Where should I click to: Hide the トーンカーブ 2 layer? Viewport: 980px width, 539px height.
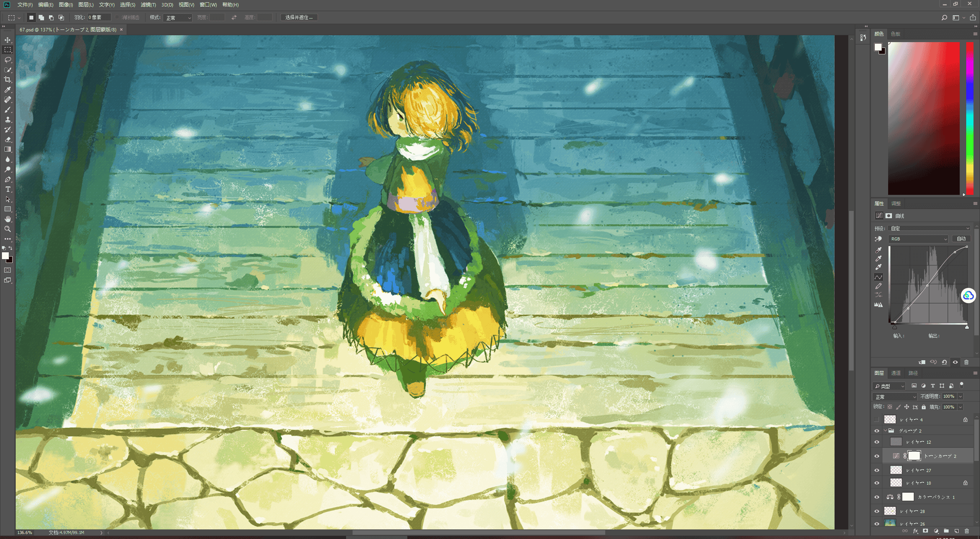tap(877, 456)
